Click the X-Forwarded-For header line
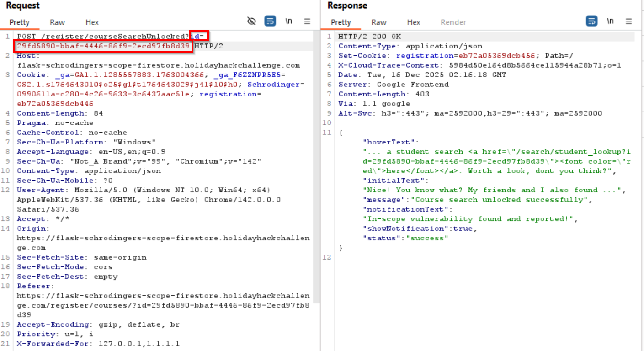 (x=98, y=344)
